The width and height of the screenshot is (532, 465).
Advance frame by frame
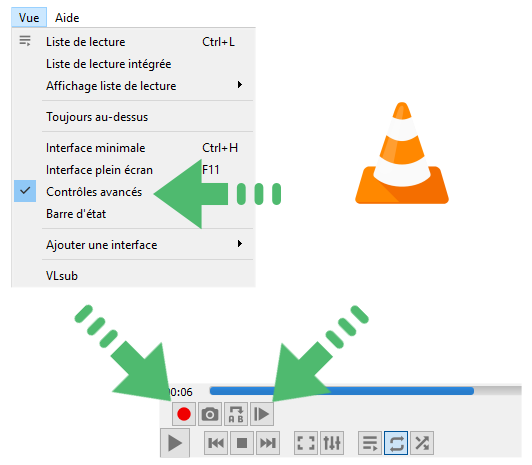262,414
